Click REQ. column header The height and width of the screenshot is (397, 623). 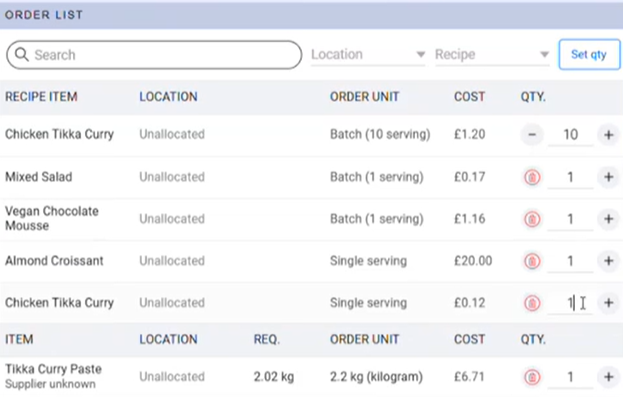pyautogui.click(x=267, y=339)
